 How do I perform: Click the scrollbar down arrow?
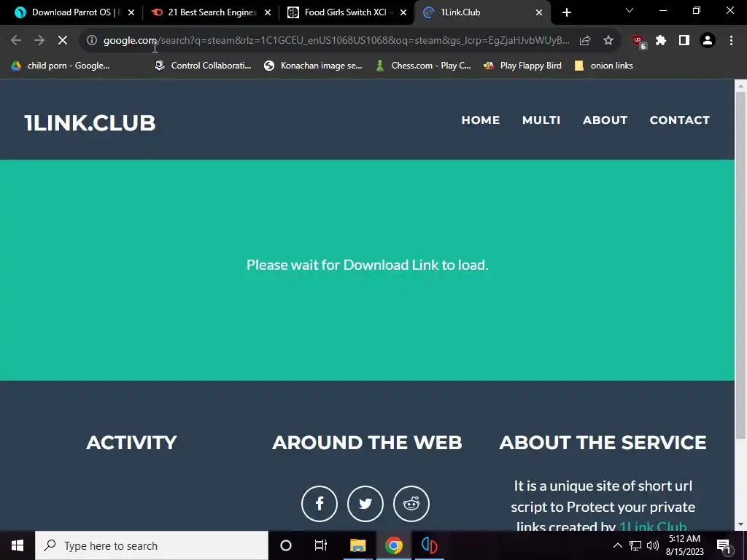[x=740, y=525]
